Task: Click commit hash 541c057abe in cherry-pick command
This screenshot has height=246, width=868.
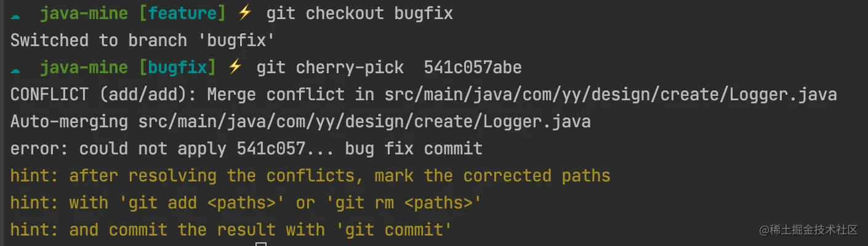Action: pos(473,67)
